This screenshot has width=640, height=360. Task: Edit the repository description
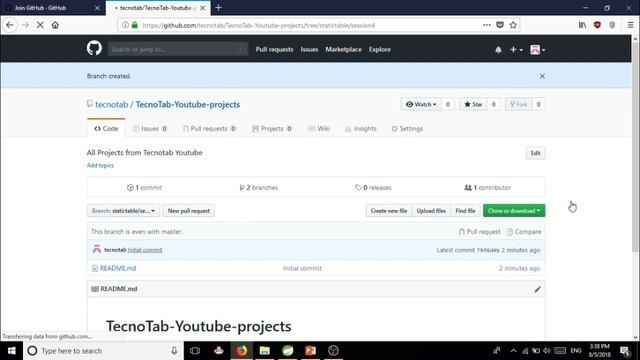[535, 153]
